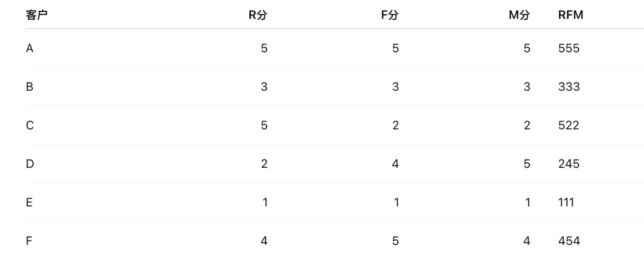
Task: Click the 客户 column header
Action: coord(36,16)
